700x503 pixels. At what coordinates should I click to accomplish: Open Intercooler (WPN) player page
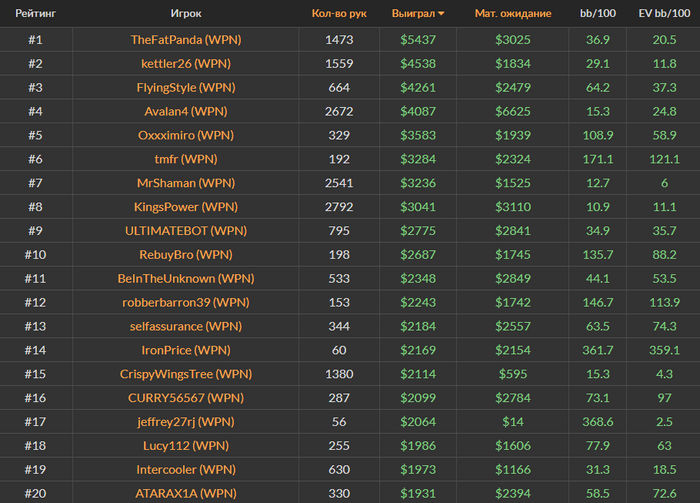(186, 469)
